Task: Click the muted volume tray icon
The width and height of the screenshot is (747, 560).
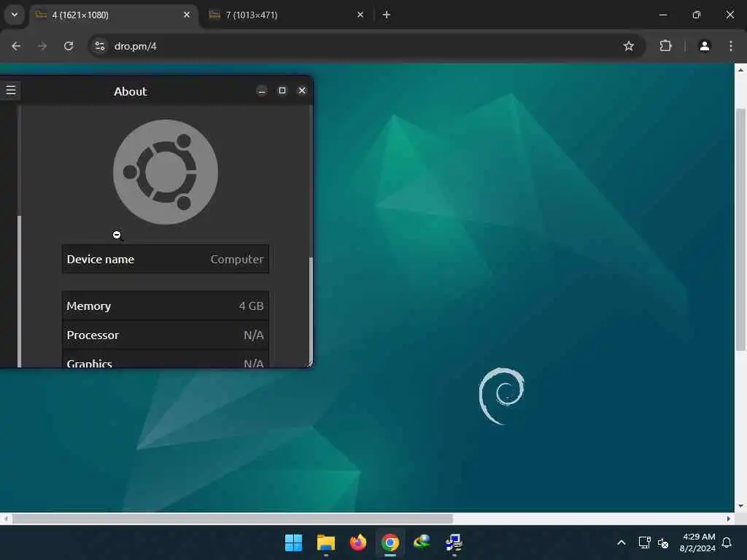Action: pyautogui.click(x=662, y=542)
